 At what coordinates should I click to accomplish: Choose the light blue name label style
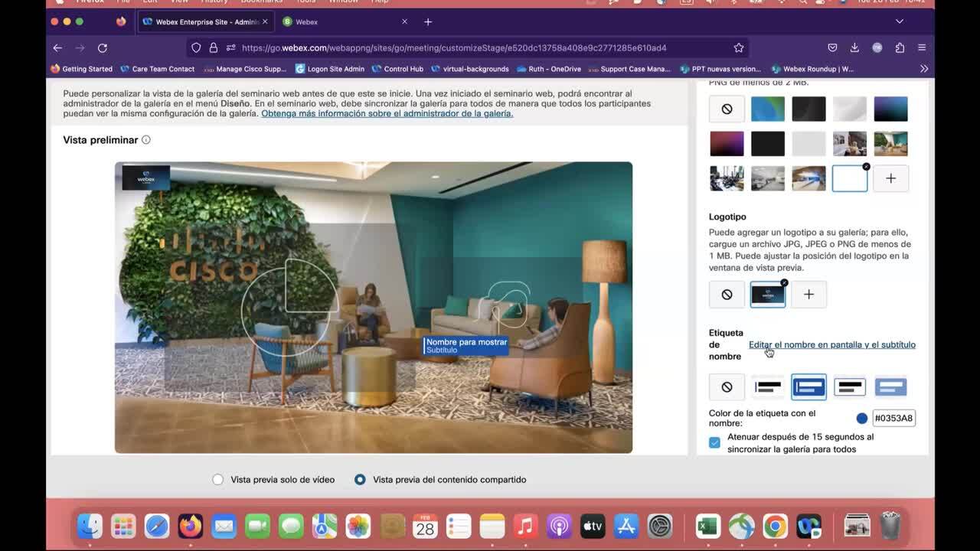[x=890, y=387]
